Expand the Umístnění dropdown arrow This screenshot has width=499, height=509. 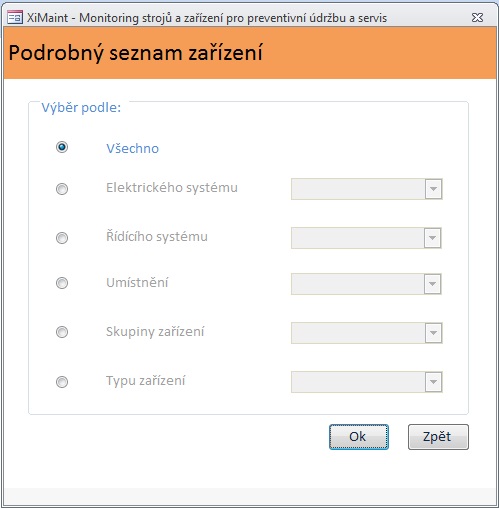tap(433, 284)
